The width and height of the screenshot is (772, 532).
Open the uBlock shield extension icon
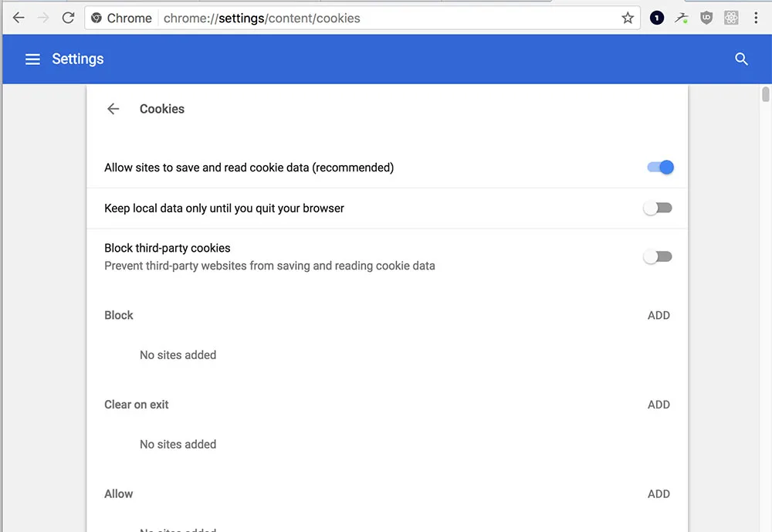pos(706,19)
